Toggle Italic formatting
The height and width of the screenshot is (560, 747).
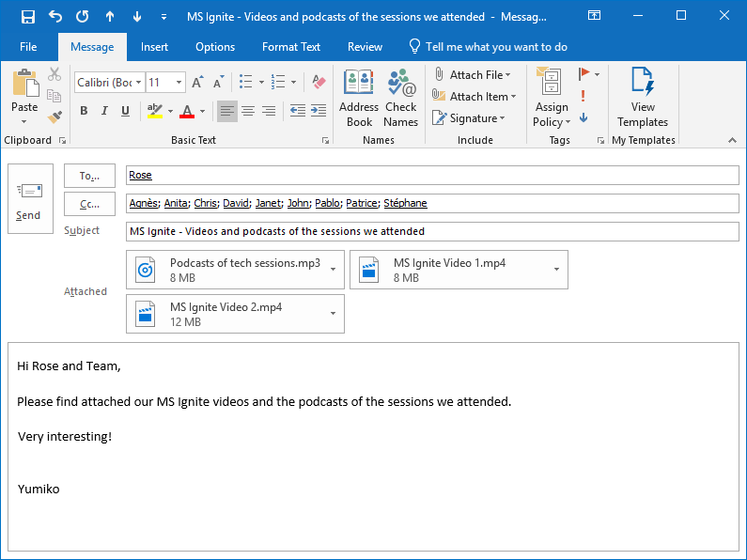[104, 111]
